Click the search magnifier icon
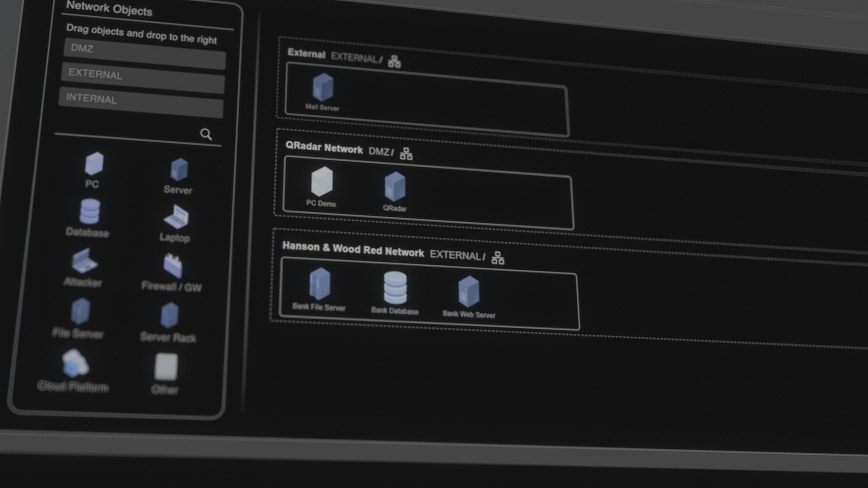868x488 pixels. (x=206, y=134)
